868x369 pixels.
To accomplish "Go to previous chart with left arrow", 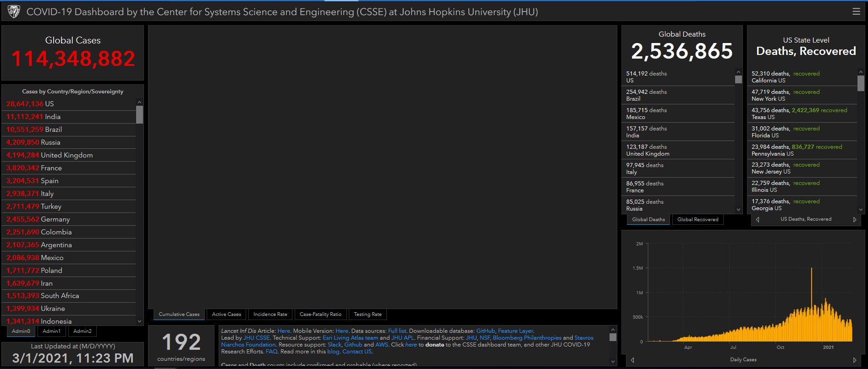I will click(x=632, y=360).
